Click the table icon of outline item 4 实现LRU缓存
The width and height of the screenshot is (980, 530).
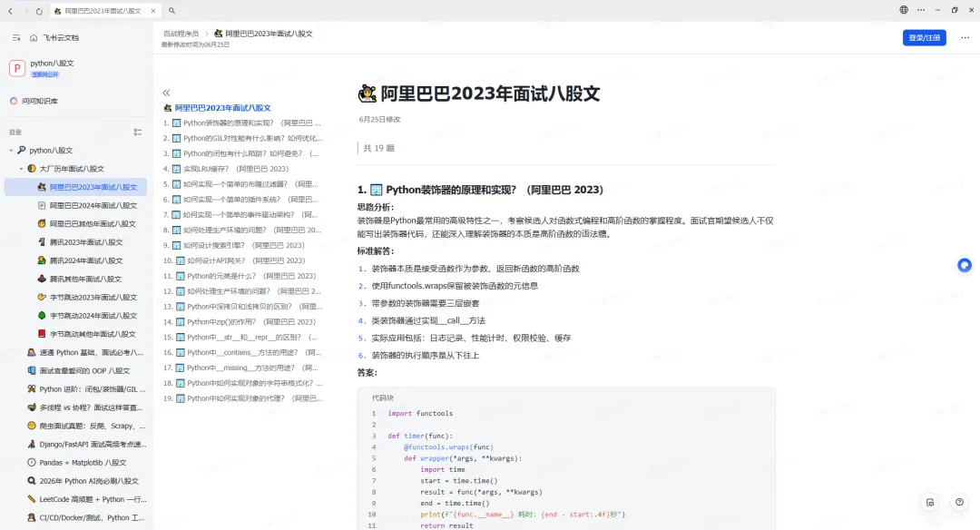177,169
